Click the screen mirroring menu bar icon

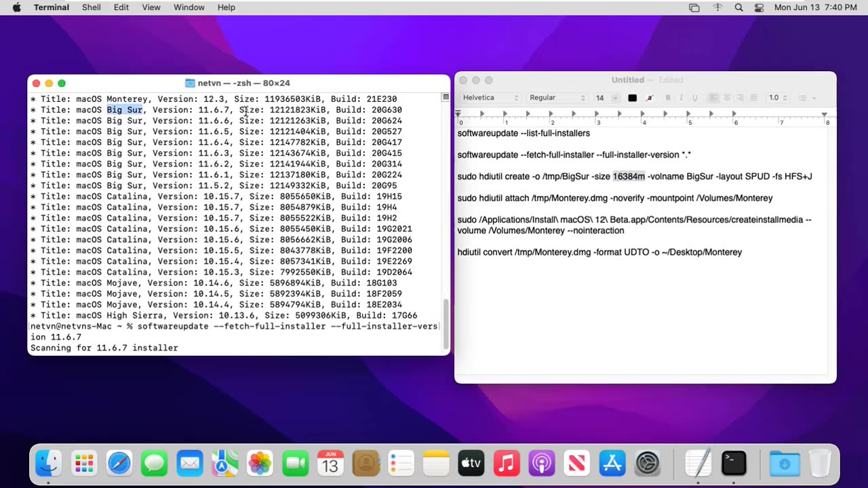click(x=694, y=7)
